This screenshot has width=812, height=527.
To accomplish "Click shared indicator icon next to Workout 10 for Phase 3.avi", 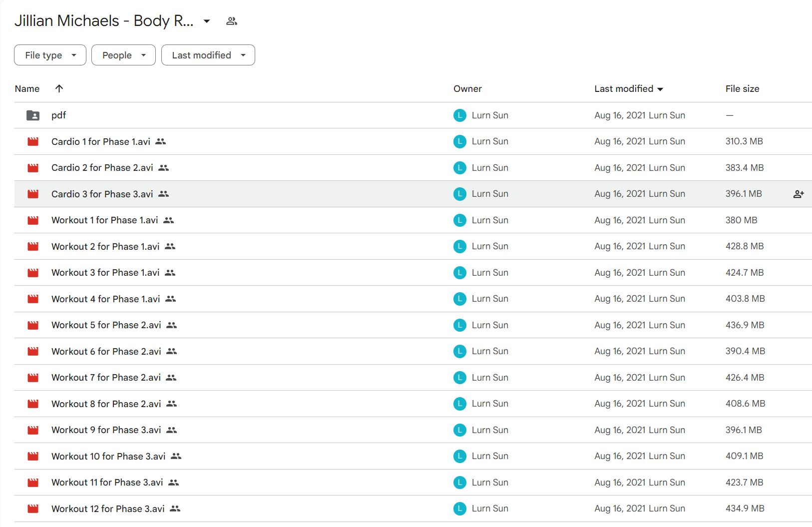I will click(x=176, y=456).
